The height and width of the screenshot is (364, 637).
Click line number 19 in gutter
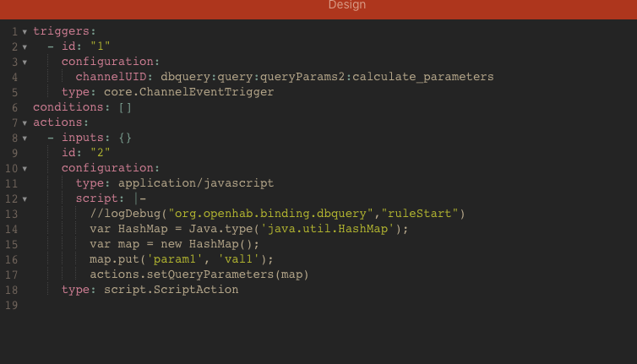pos(11,305)
